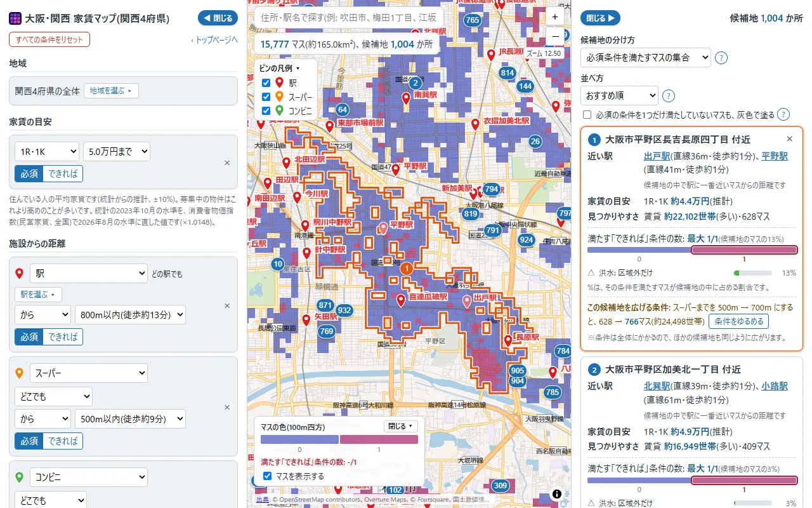The width and height of the screenshot is (812, 508).
Task: Click 駅を選ぶ button
Action: click(39, 295)
